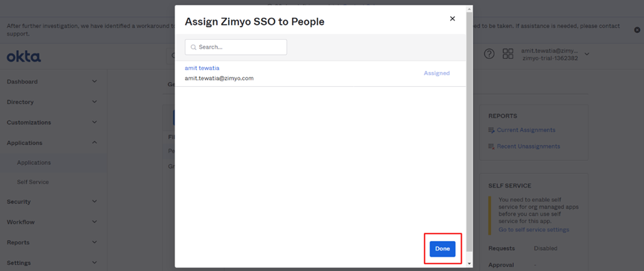Click the dialog scrollbar down arrow
Screen dimensions: 644x271
click(469, 264)
